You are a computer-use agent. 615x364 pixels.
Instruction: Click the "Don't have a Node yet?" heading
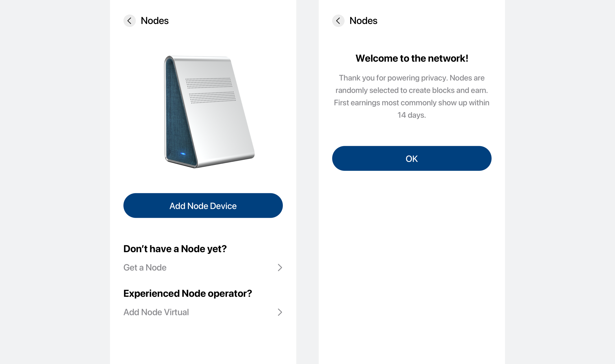click(175, 249)
